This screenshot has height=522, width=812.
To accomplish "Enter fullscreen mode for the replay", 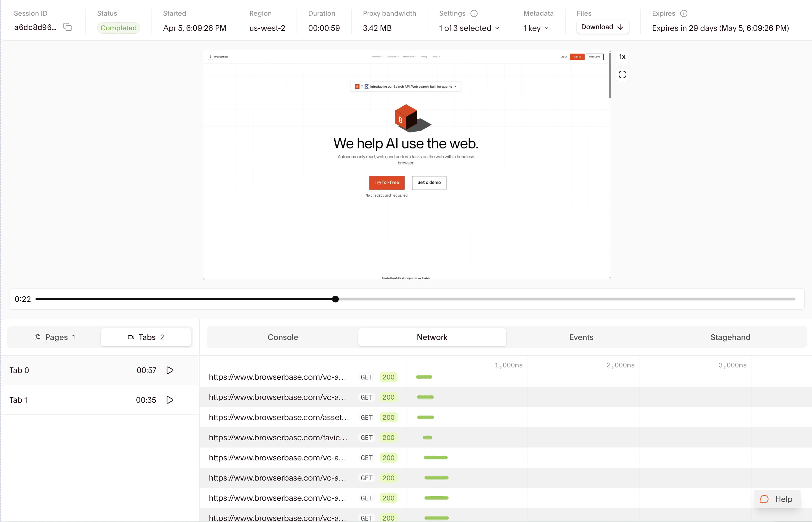I will click(622, 74).
